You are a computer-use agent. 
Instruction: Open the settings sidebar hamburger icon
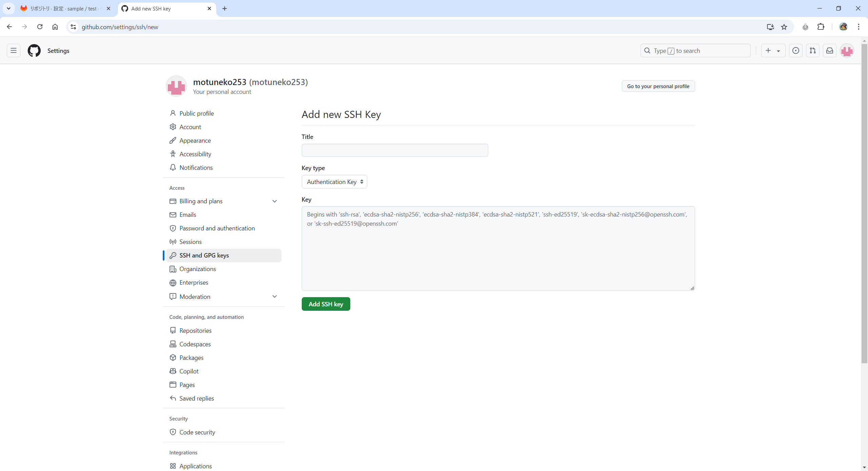click(x=13, y=50)
